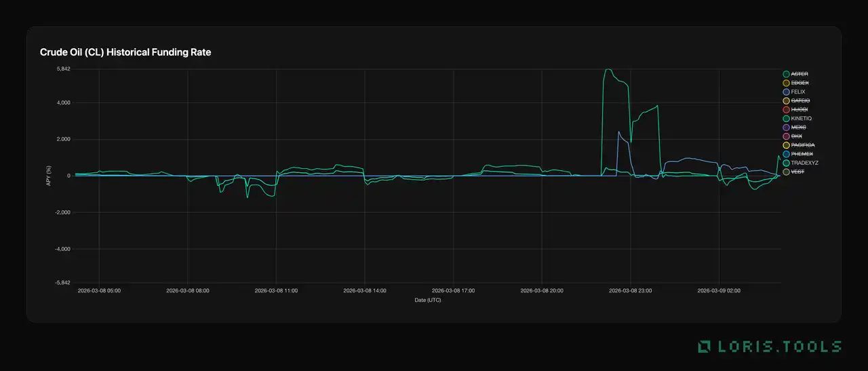Click the Date (UTC) axis title
Screen dimensions: 868x371
click(428, 300)
